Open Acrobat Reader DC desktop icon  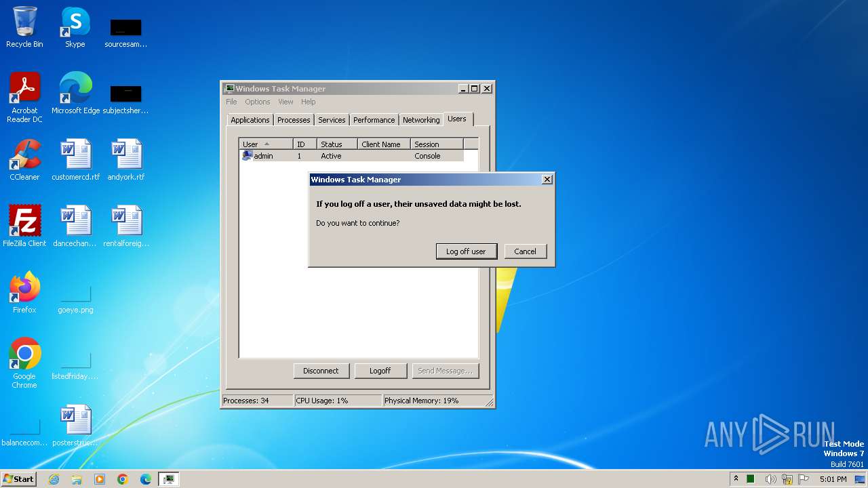click(x=24, y=98)
